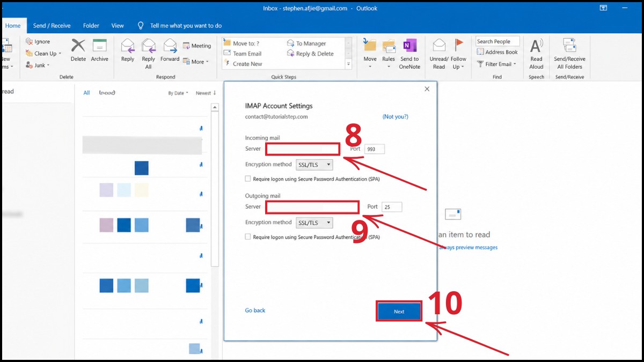The image size is (644, 362).
Task: Open the By Date sort dropdown
Action: pyautogui.click(x=178, y=93)
